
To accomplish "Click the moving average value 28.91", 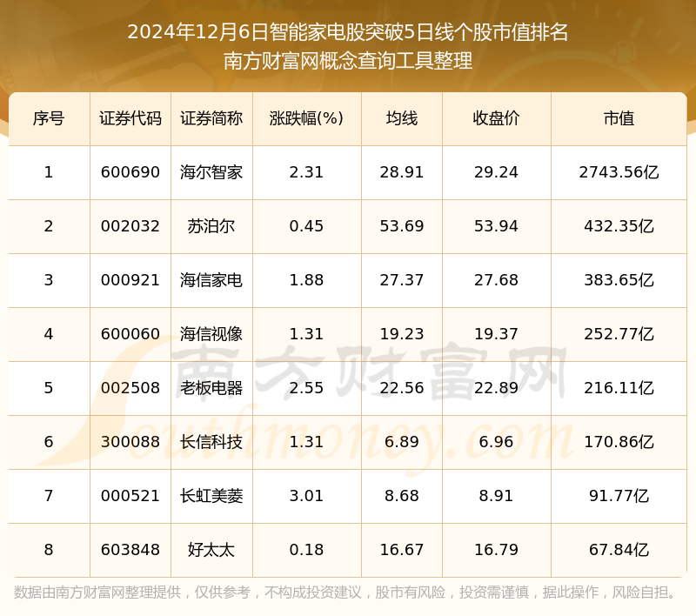I will pos(402,172).
